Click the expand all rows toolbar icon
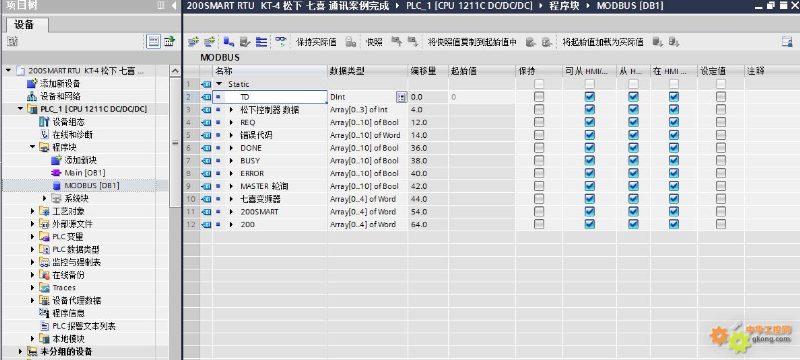This screenshot has width=800, height=360. (262, 42)
